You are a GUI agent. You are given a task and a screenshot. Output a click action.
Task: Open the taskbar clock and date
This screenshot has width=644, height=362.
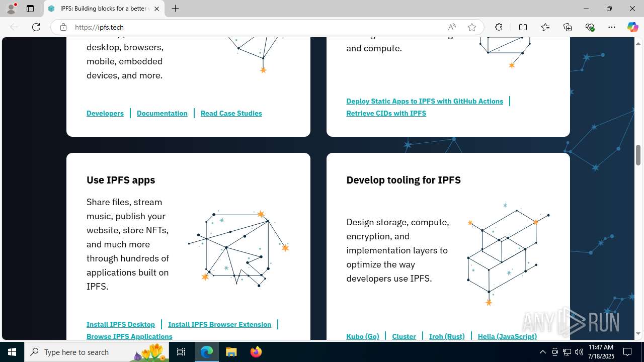[x=601, y=352]
